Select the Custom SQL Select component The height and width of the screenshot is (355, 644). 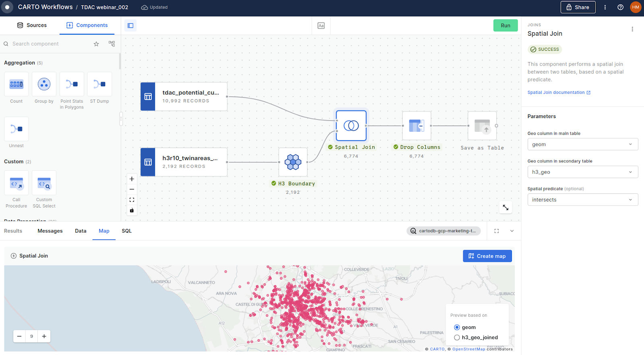[44, 183]
